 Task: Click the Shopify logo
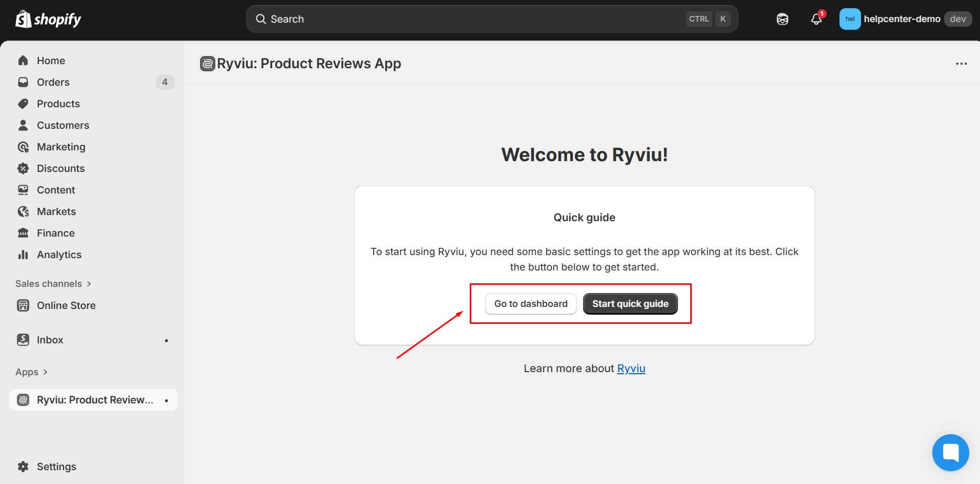[48, 19]
